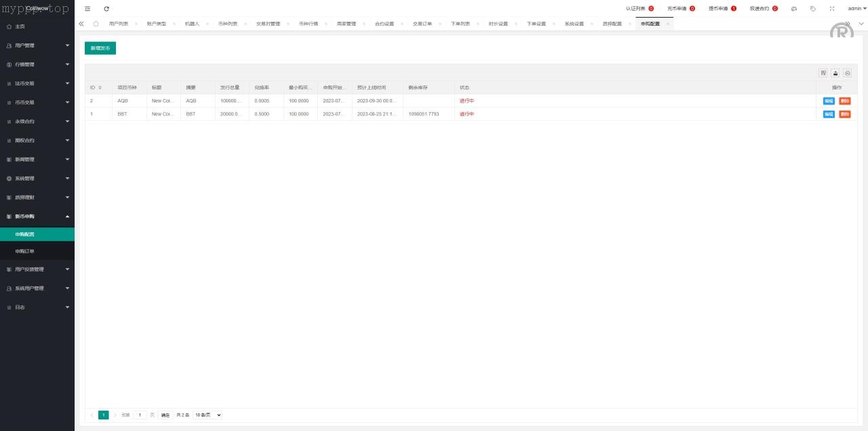The width and height of the screenshot is (868, 431).
Task: Click the home icon tab
Action: [96, 23]
